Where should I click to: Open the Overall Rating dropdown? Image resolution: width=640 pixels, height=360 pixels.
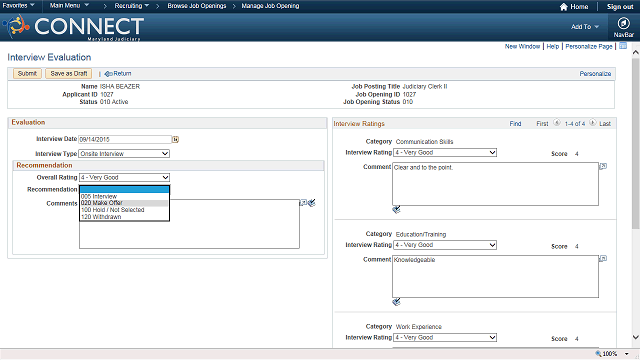(124, 178)
